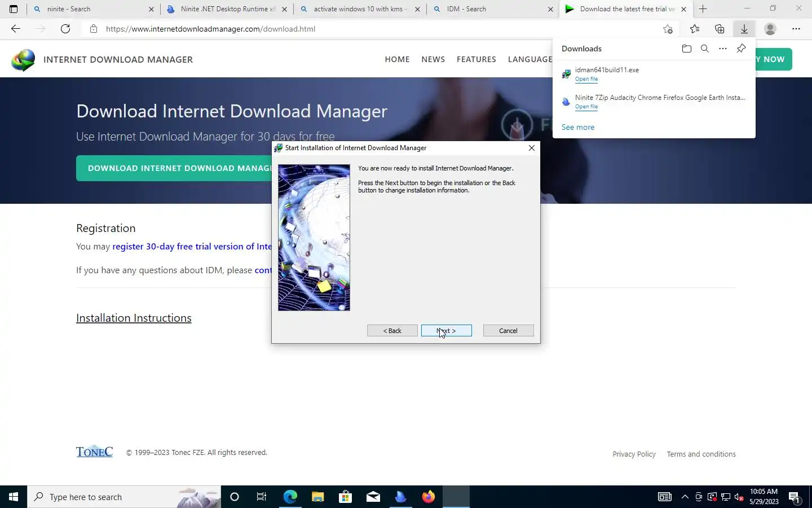
Task: Close the Start Installation dialog
Action: [x=531, y=148]
